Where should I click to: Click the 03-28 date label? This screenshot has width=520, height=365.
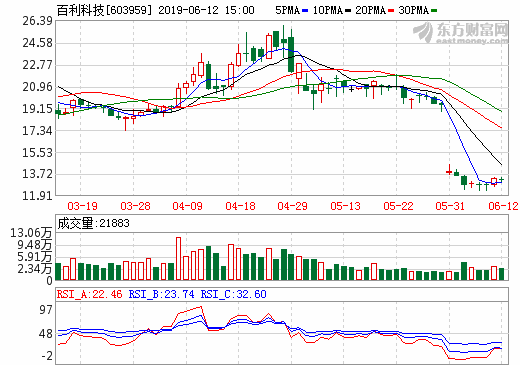click(135, 206)
